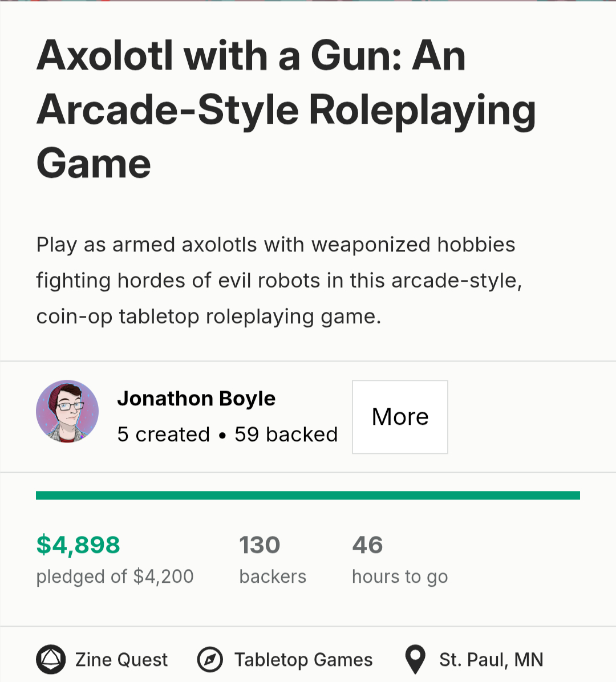The width and height of the screenshot is (616, 682).
Task: Click the 59 backed stat text
Action: [x=286, y=435]
